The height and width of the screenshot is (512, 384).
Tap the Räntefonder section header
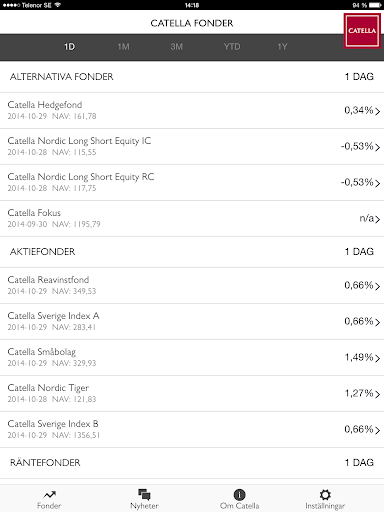[x=192, y=463]
